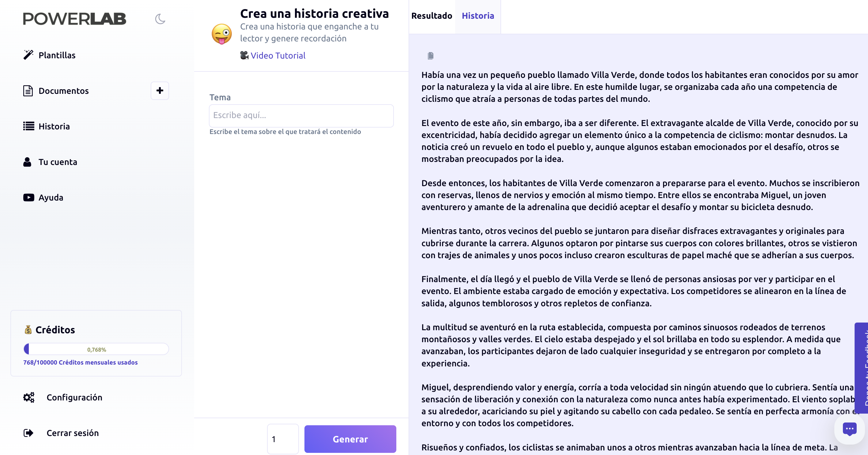This screenshot has height=455, width=868.
Task: Switch to the Historia results tab
Action: click(x=477, y=16)
